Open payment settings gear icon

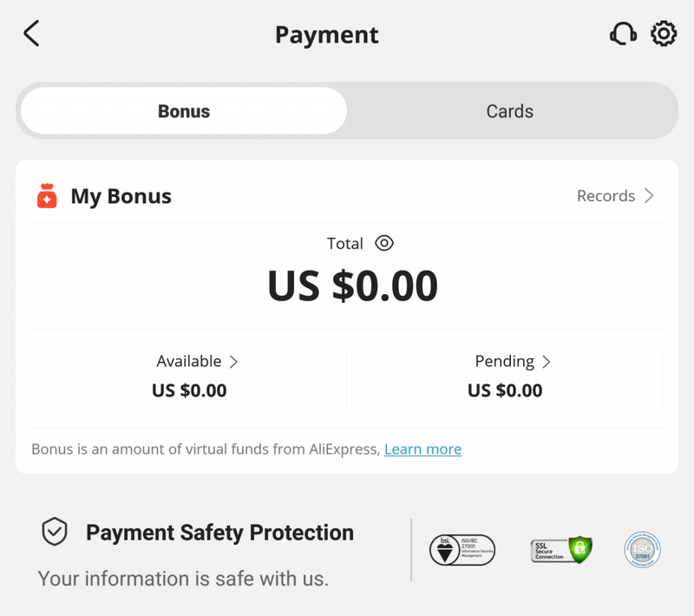[x=664, y=34]
